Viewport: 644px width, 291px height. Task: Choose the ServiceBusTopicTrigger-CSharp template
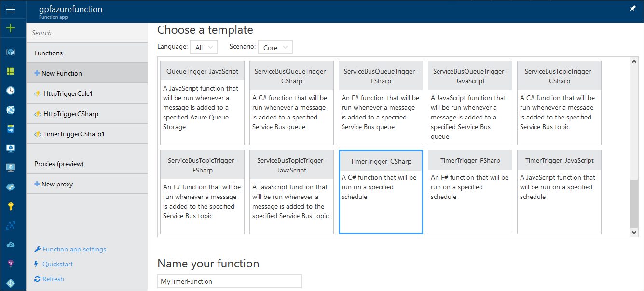click(x=560, y=103)
